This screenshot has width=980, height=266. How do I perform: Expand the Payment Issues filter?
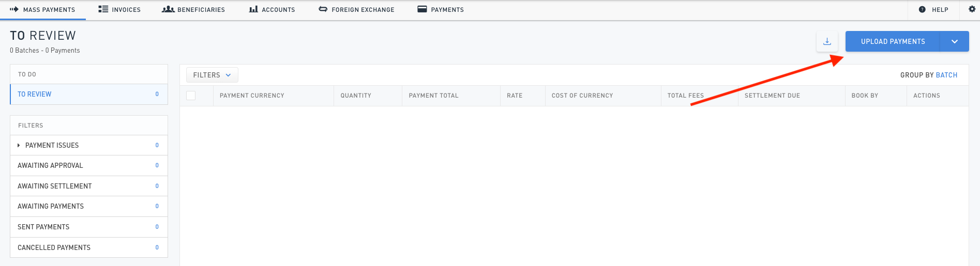click(19, 146)
